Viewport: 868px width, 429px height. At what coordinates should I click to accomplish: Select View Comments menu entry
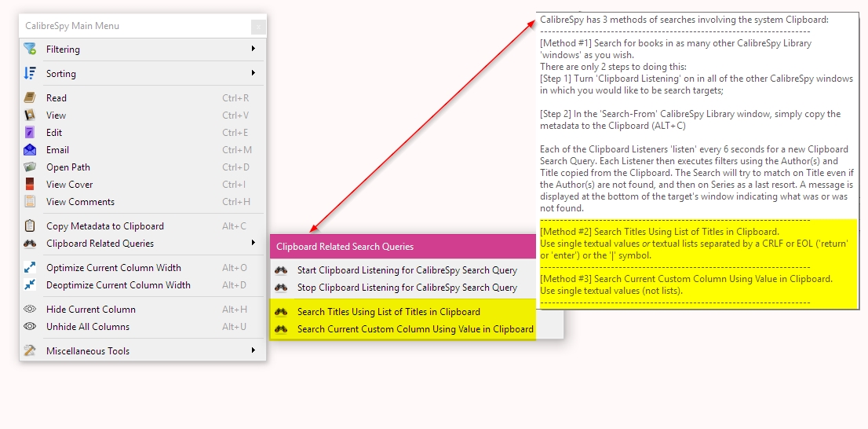coord(143,201)
